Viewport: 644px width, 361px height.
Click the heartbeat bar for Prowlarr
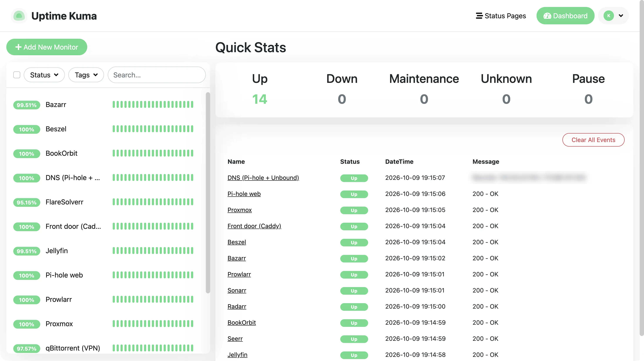[x=153, y=299]
